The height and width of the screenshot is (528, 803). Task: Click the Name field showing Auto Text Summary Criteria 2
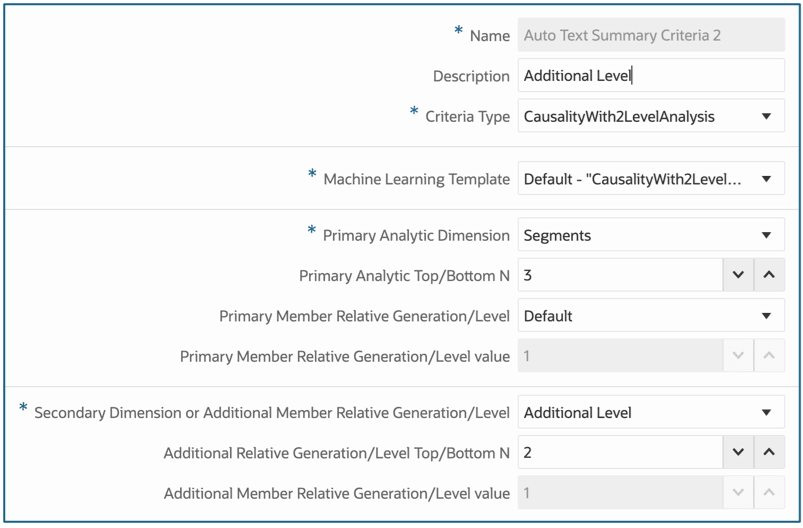[650, 35]
